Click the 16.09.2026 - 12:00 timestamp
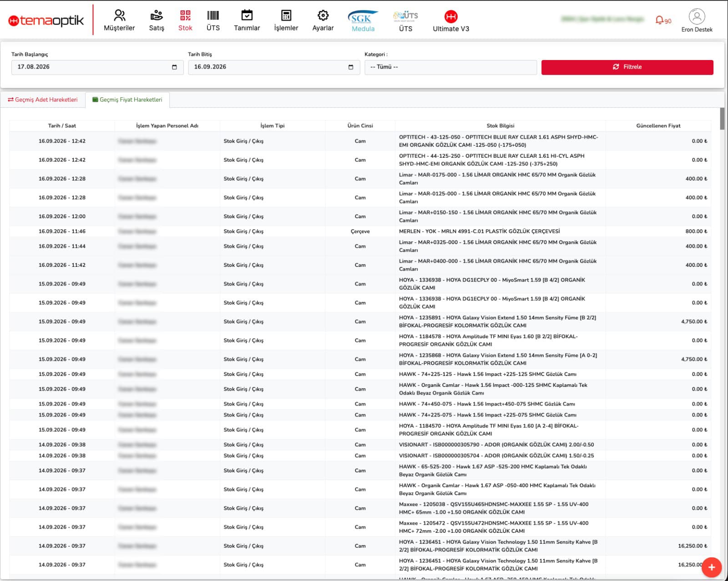This screenshot has height=581, width=728. tap(62, 216)
